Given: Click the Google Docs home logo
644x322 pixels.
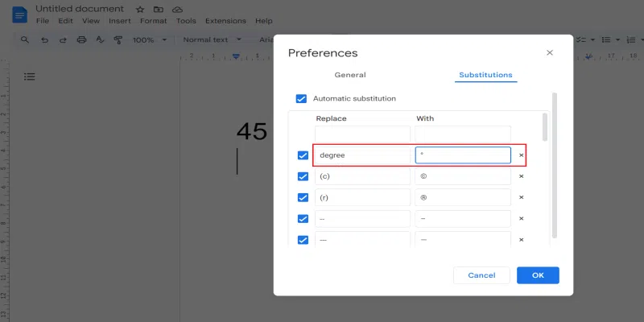Looking at the screenshot, I should point(19,15).
